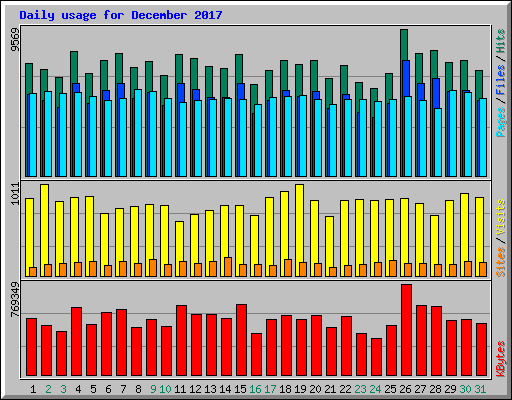Click day label 29 on x-axis
Screen dimensions: 512x400
[x=450, y=389]
